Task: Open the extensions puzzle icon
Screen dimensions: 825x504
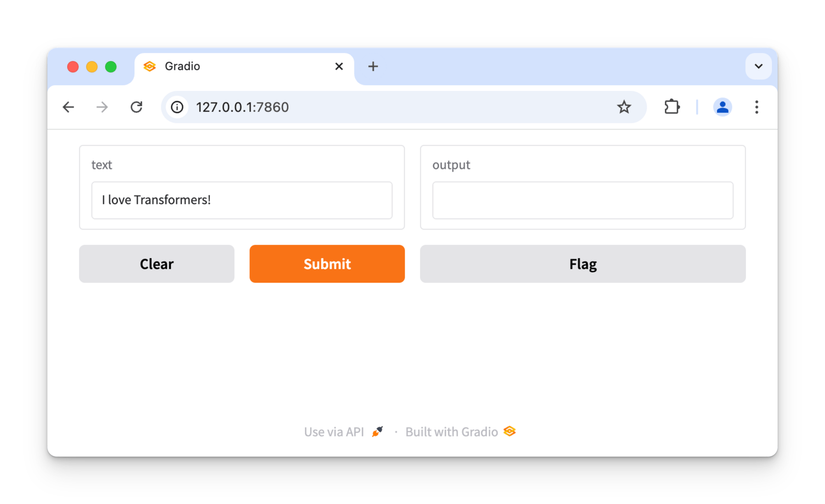Action: [672, 107]
